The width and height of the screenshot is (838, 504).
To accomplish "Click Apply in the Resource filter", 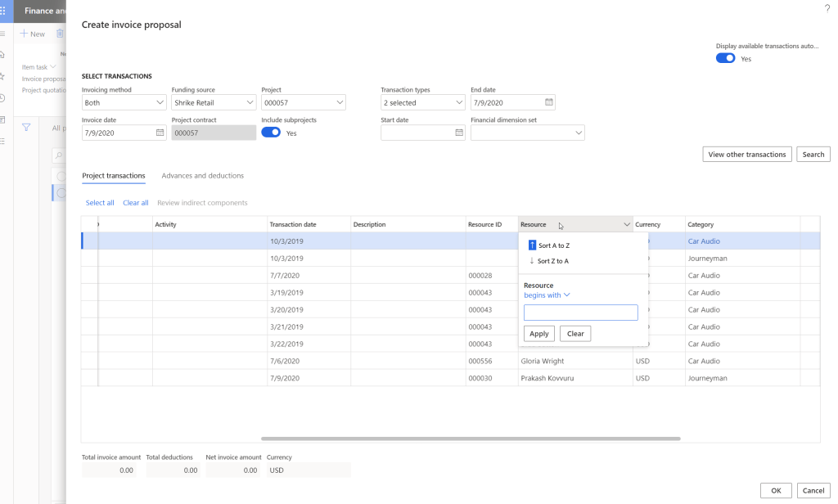I will (x=539, y=334).
